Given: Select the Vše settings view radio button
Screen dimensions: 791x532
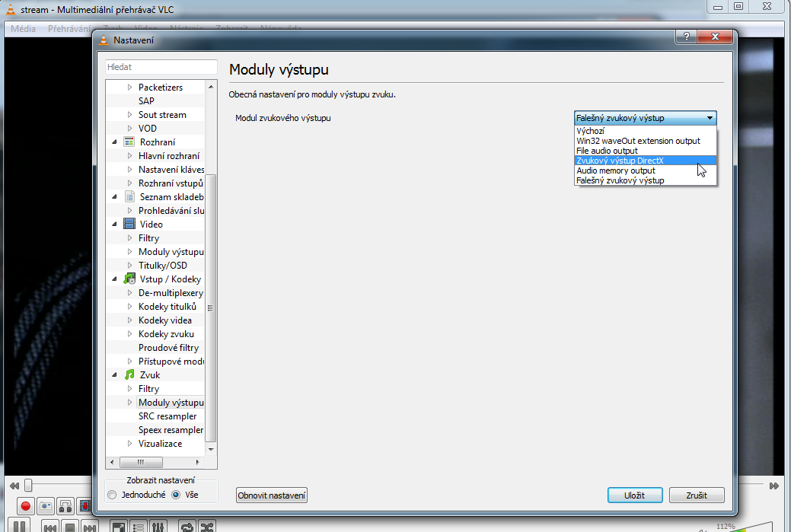Looking at the screenshot, I should [x=176, y=495].
